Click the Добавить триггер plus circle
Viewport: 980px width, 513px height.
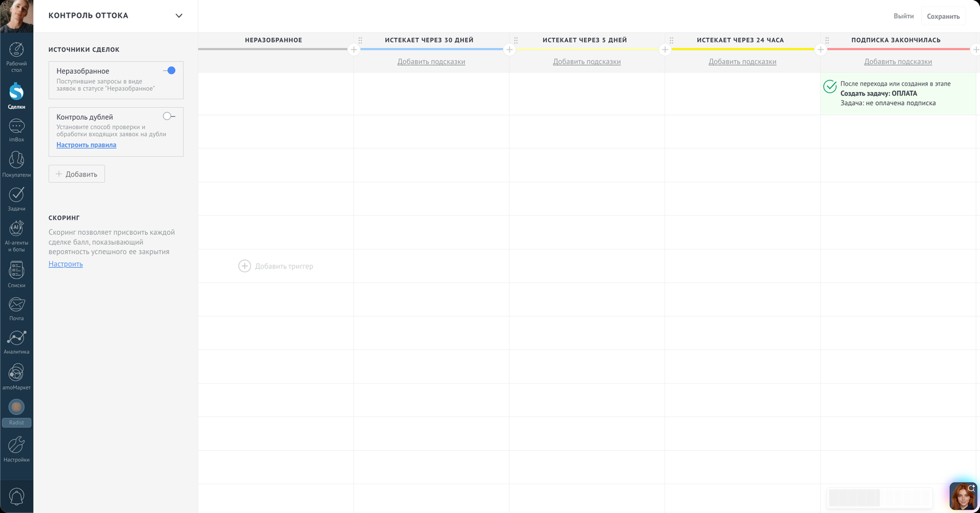point(244,266)
